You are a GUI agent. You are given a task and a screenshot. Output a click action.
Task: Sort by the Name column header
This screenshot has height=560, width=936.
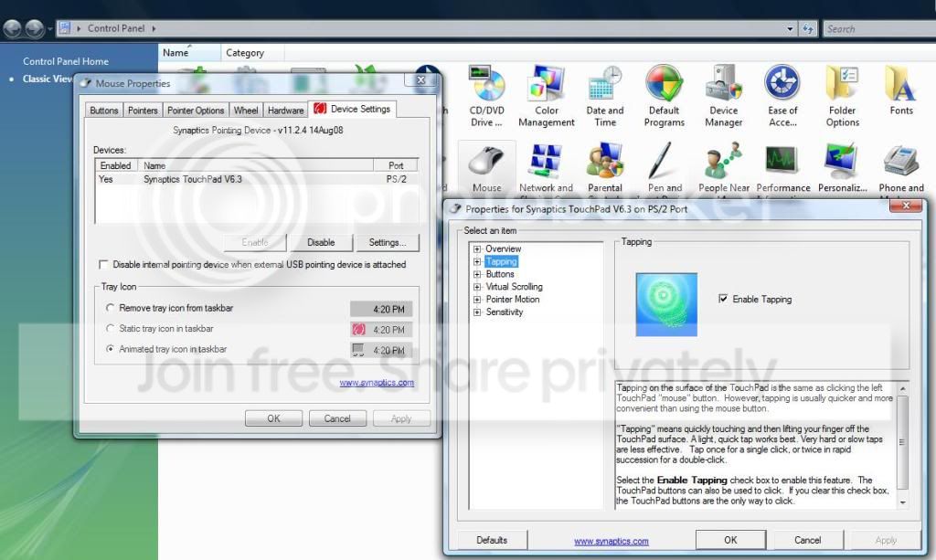(189, 52)
